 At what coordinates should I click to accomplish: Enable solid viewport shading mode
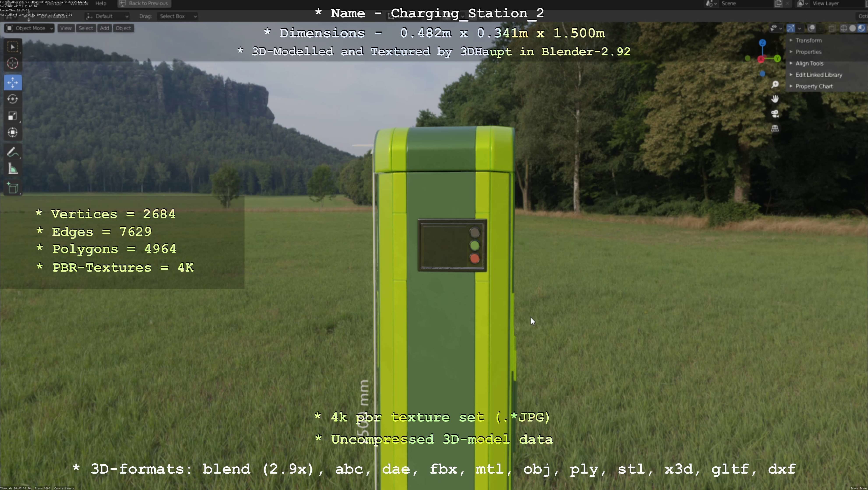[852, 28]
